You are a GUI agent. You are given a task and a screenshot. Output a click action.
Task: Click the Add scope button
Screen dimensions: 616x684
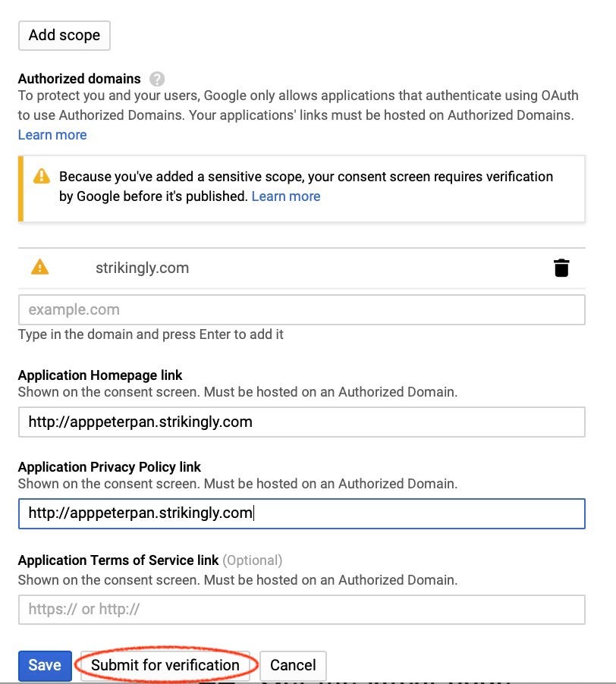pyautogui.click(x=64, y=36)
